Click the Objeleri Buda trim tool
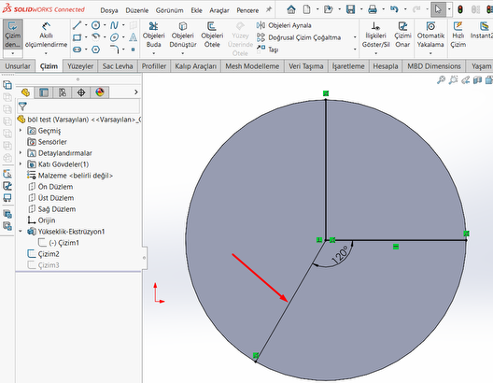Screen dimensions: 494x384 (x=154, y=35)
